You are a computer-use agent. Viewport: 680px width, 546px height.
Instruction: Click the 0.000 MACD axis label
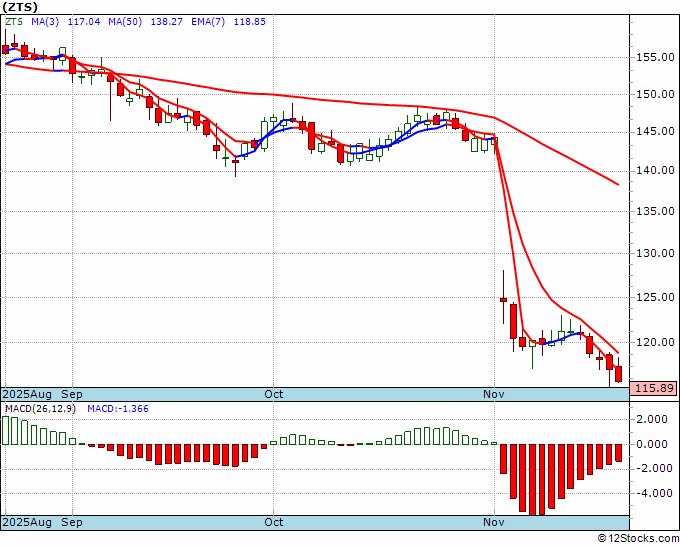[x=653, y=444]
